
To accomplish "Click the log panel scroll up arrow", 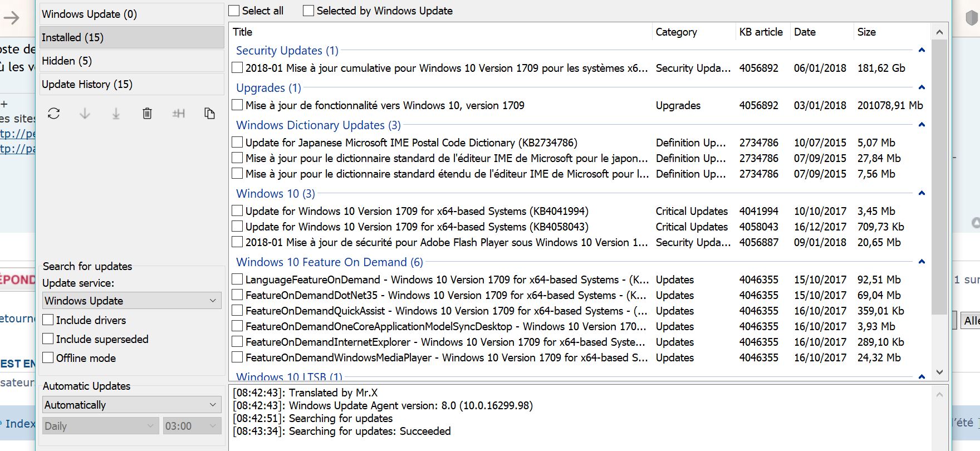I will [939, 395].
